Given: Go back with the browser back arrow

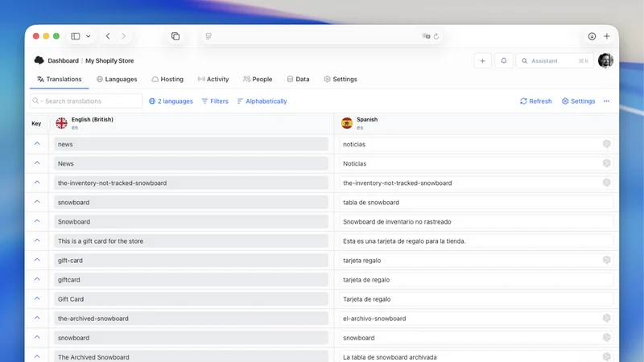Looking at the screenshot, I should [x=108, y=36].
